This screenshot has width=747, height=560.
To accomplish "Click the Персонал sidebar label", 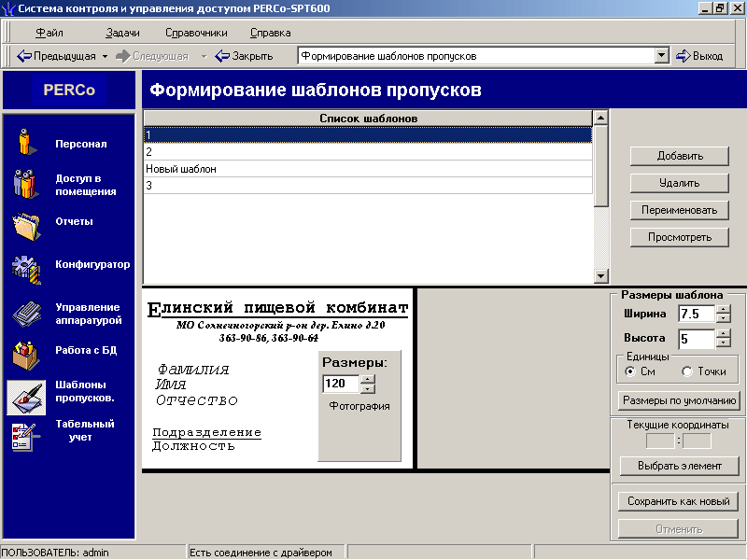I will (x=81, y=144).
